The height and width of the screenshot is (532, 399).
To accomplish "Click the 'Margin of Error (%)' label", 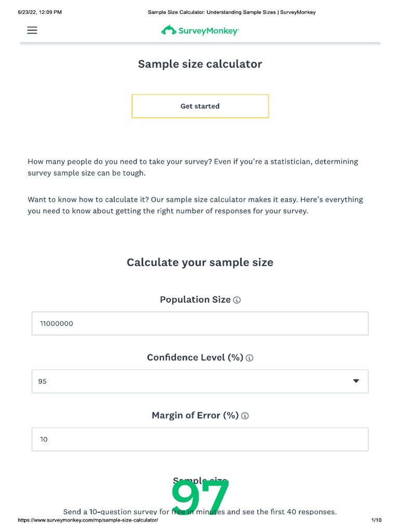I will tap(195, 415).
